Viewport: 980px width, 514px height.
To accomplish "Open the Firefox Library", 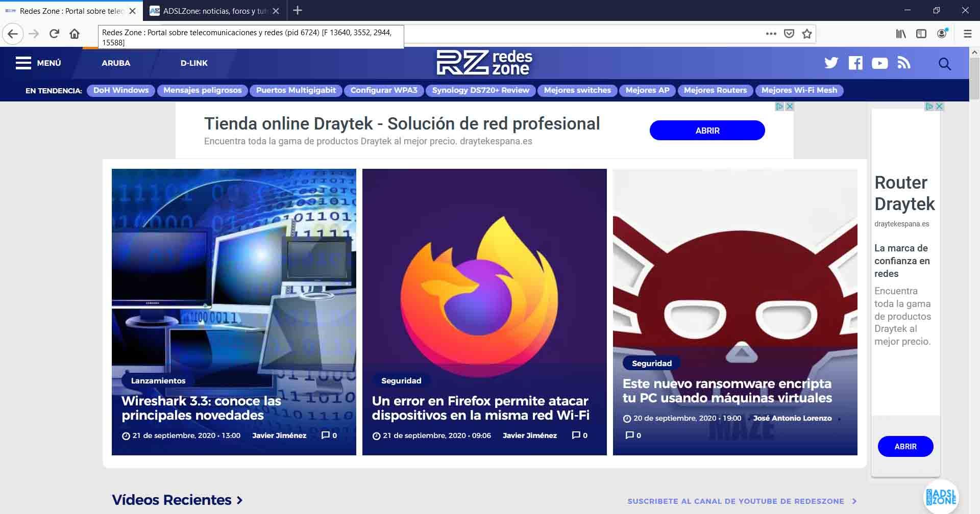I will tap(901, 34).
